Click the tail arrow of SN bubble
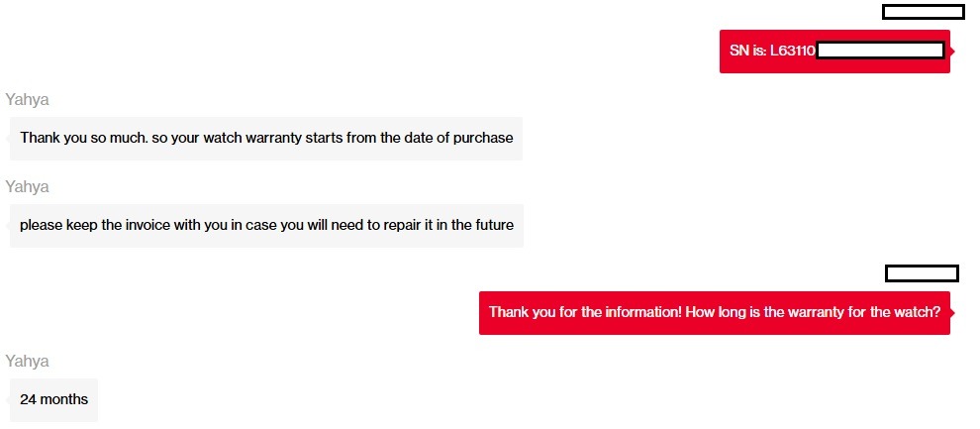980x429 pixels. [x=952, y=51]
